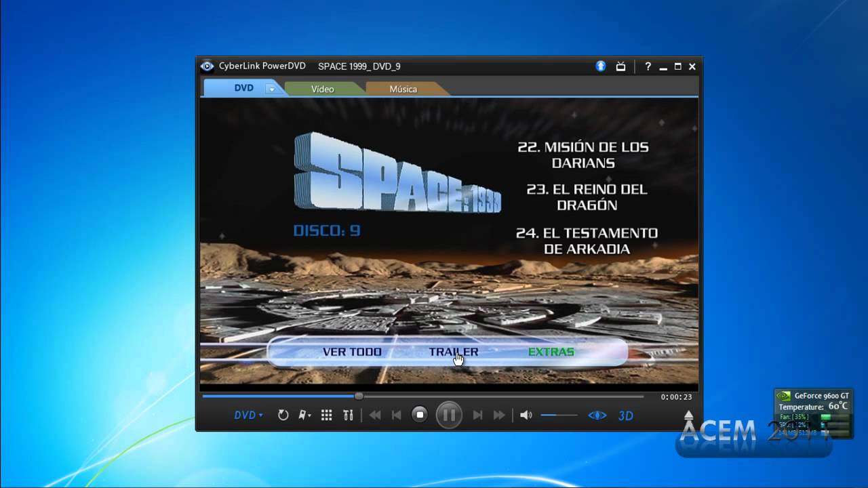868x488 pixels.
Task: Click the eject button
Action: point(689,415)
